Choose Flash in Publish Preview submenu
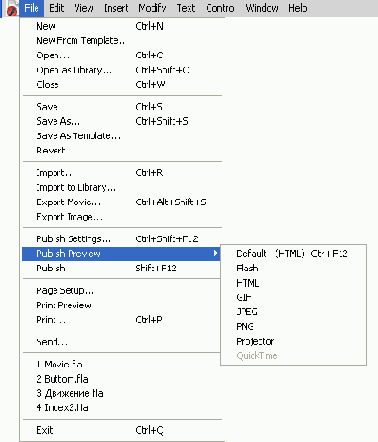Viewport: 378px width, 442px height. click(293, 268)
